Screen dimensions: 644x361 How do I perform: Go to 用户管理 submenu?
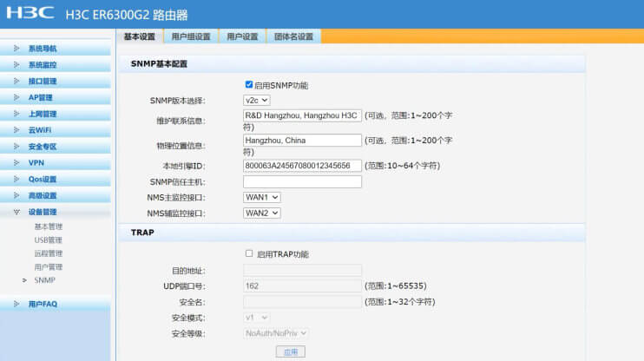[x=49, y=267]
